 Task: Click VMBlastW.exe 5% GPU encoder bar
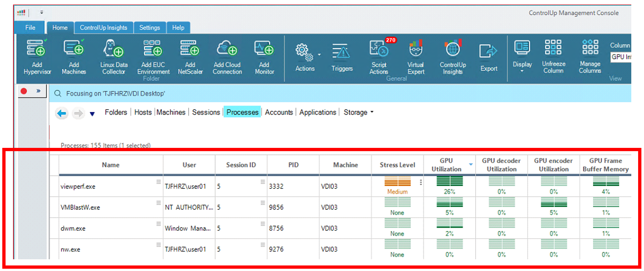(x=554, y=202)
